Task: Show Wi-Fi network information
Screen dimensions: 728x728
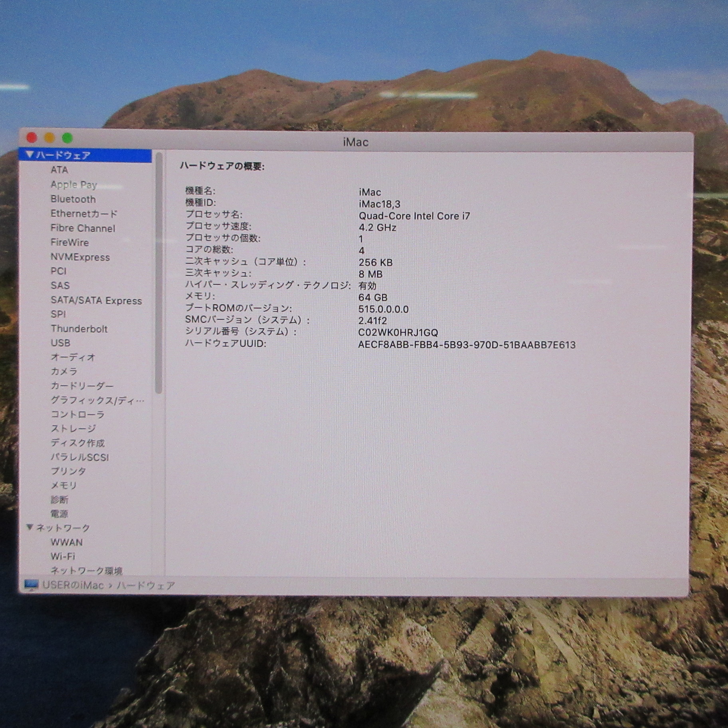Action: tap(63, 556)
